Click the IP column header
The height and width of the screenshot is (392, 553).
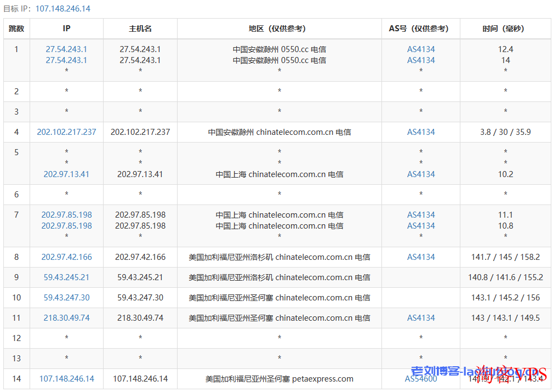click(66, 29)
